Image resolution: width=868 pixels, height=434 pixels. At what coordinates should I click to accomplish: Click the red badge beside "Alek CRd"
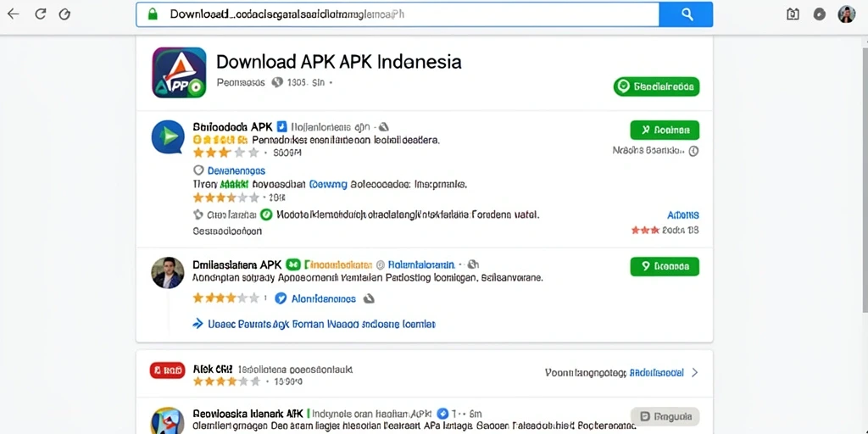tap(167, 370)
